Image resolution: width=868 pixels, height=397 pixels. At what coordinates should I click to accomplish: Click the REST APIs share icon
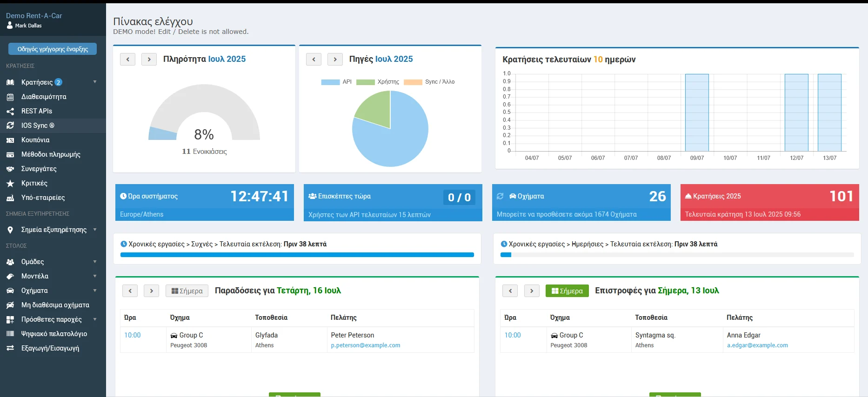[x=10, y=111]
